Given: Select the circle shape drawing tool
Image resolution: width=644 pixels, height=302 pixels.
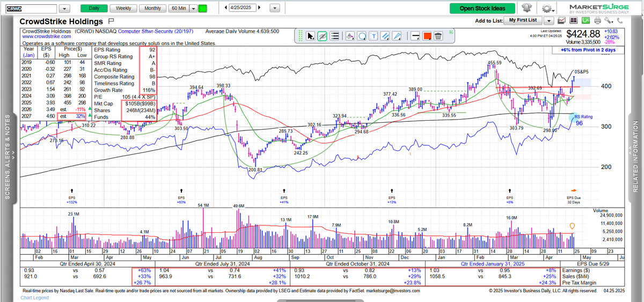Looking at the screenshot, I should [362, 36].
